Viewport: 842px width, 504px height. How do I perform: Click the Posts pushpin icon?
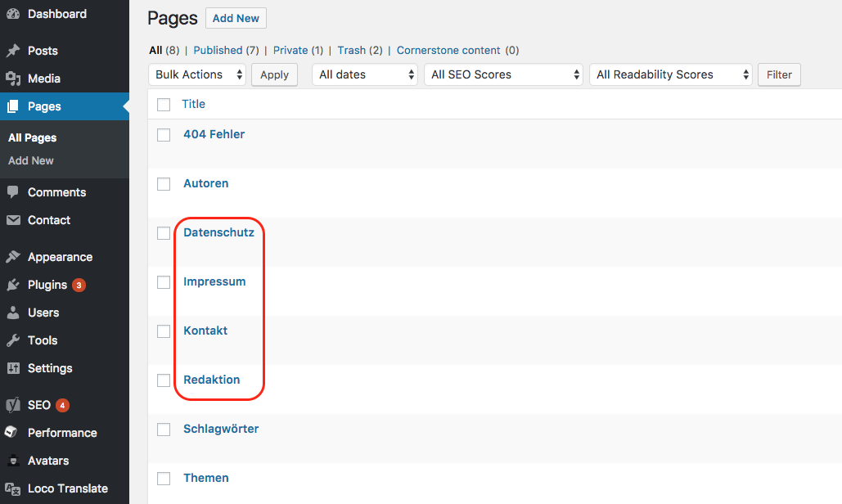click(13, 51)
